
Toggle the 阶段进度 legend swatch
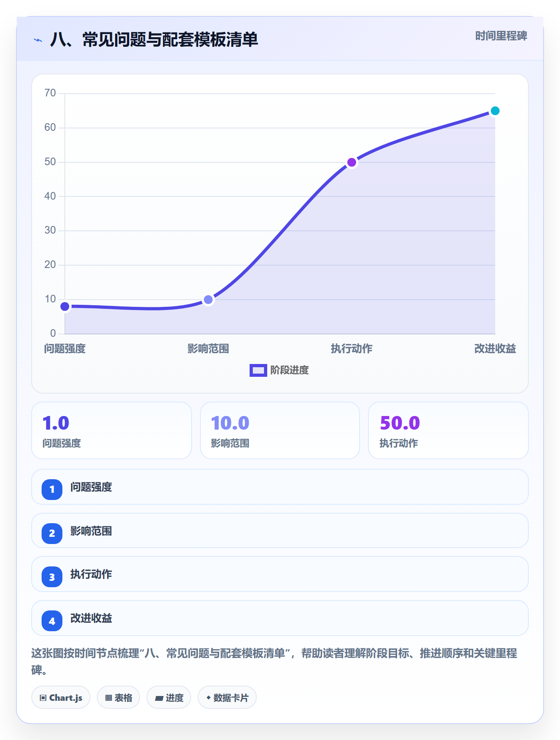click(x=258, y=370)
